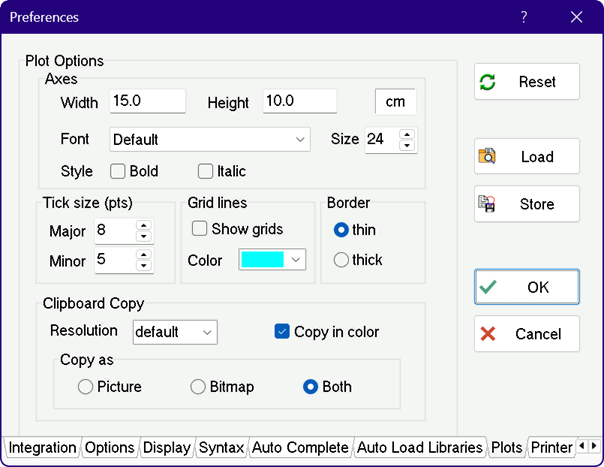Switch to the Syntax tab

pyautogui.click(x=221, y=448)
